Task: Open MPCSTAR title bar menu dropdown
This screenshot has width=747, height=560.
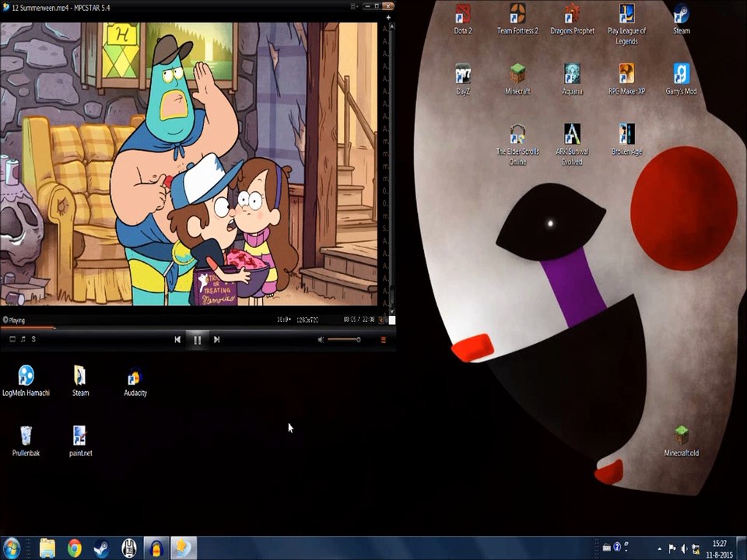Action: tap(355, 6)
